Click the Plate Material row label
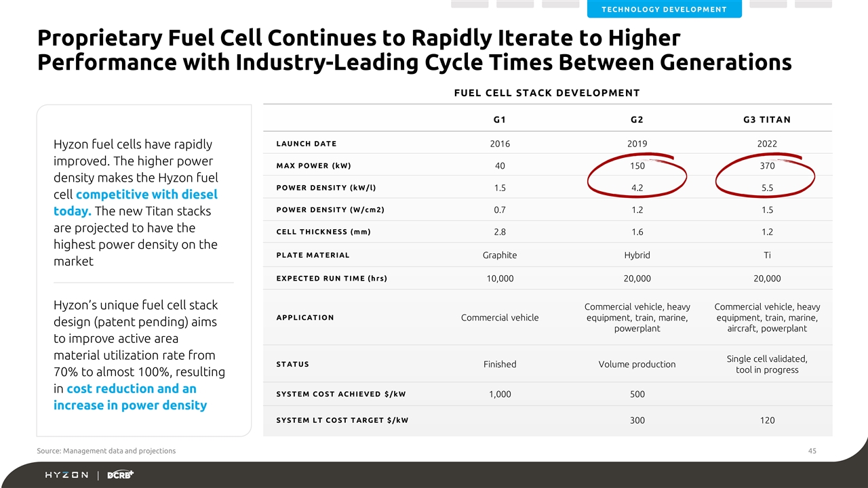 click(313, 255)
